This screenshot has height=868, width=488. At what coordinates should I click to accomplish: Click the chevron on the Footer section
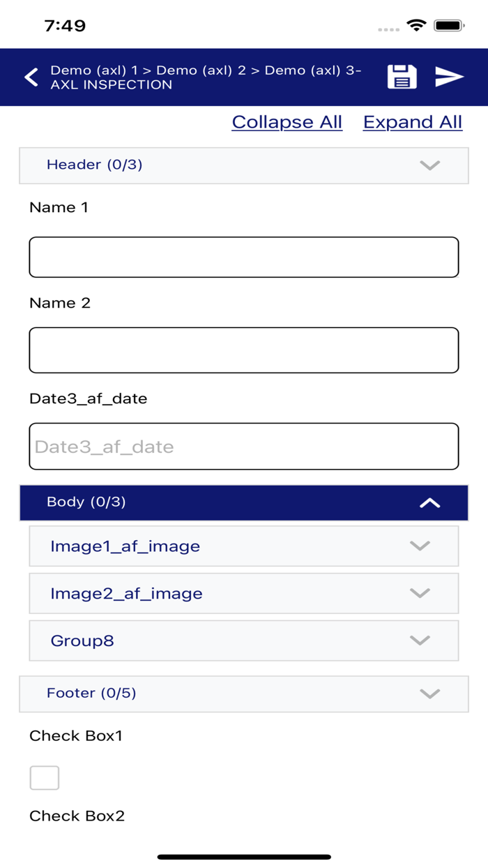430,694
